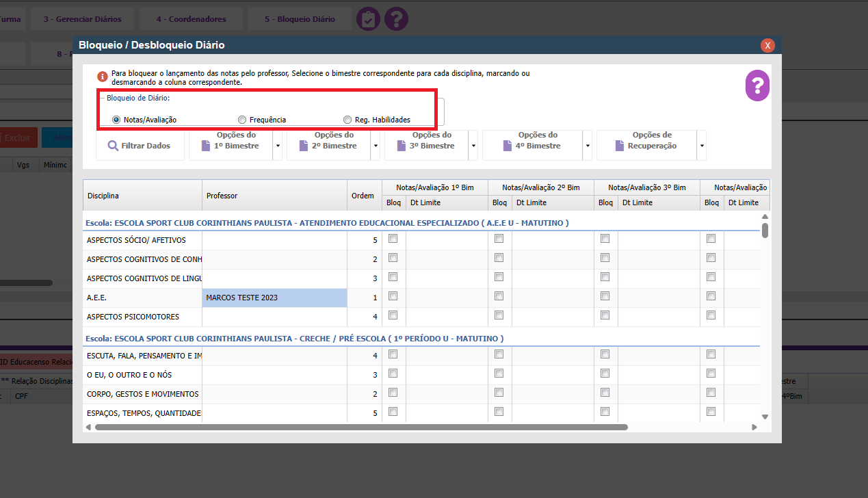Click the document icon for 1º Bimestre options
This screenshot has width=868, height=498.
pos(206,146)
